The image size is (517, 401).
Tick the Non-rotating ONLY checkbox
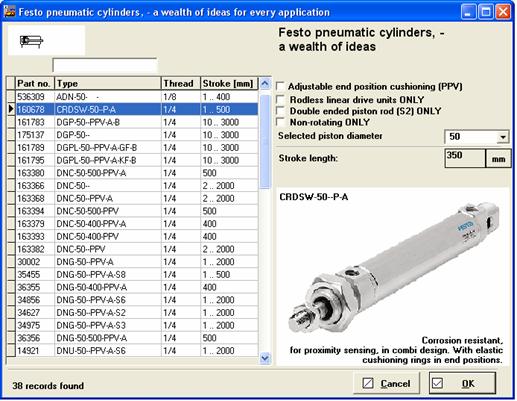(281, 122)
